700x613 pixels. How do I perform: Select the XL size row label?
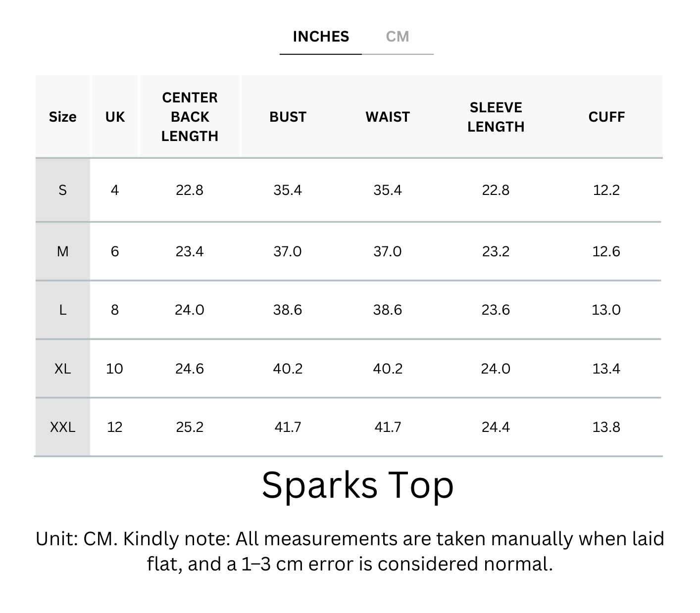coord(63,369)
